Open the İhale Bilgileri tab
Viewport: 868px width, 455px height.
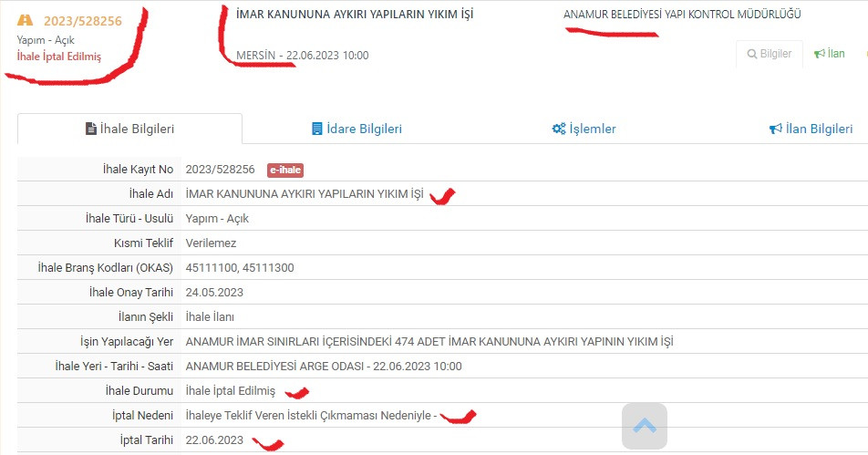(130, 129)
